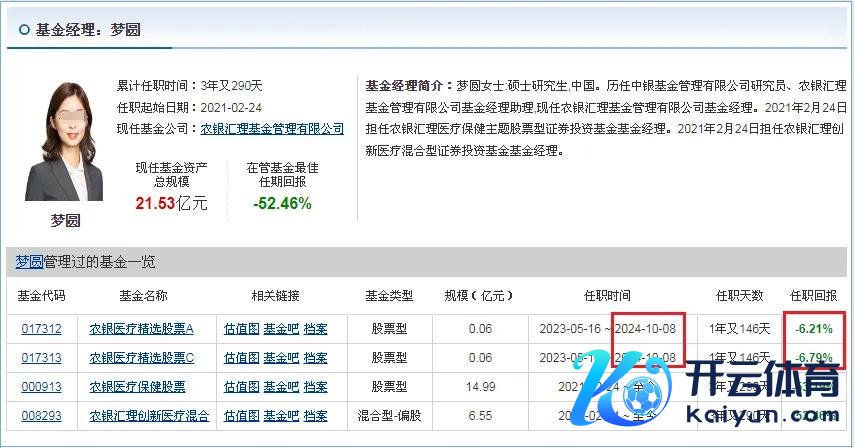Open 档案 for 农银医疗精选股票A
Image resolution: width=855 pixels, height=448 pixels.
click(316, 329)
